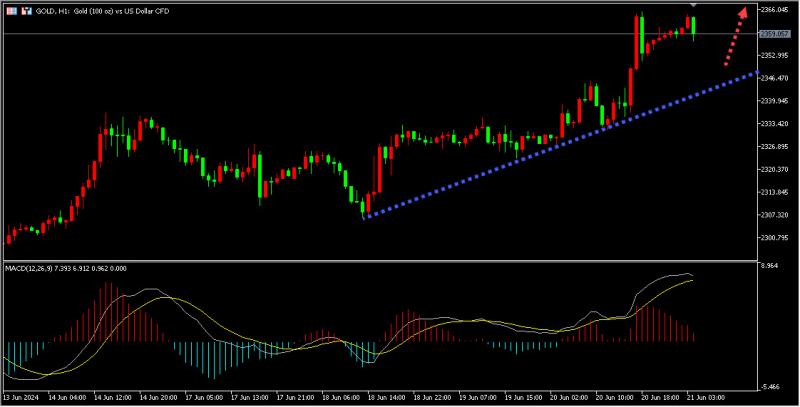
Task: Click the '18 Jun 06:00' time axis label
Action: point(341,397)
